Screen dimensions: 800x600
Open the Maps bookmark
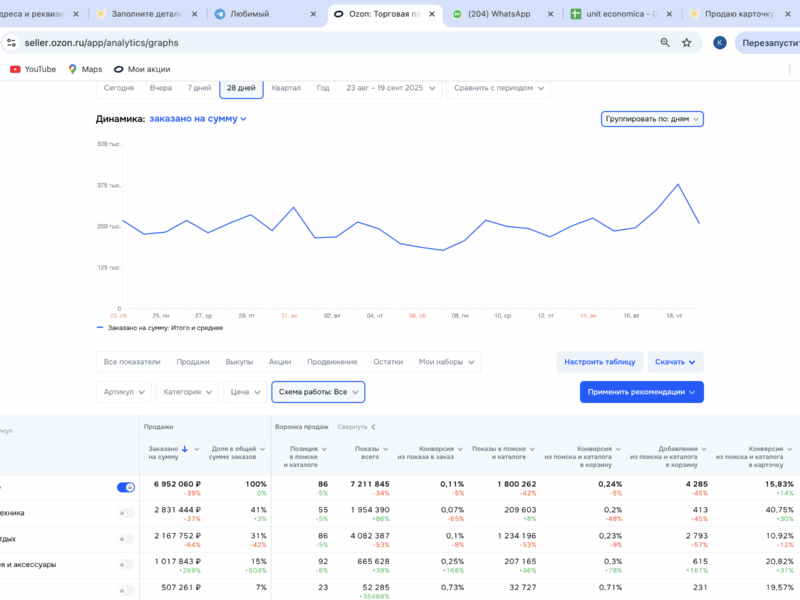pos(85,69)
